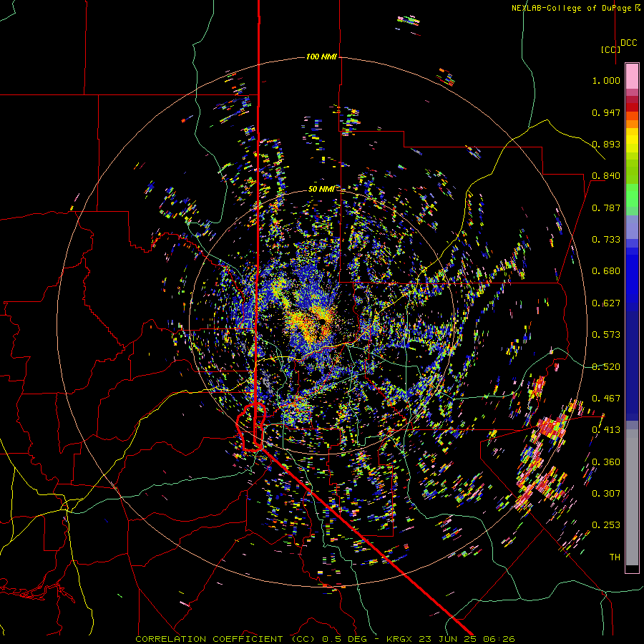The height and width of the screenshot is (644, 644).
Task: Click the 50 NMI range ring label
Action: [321, 189]
